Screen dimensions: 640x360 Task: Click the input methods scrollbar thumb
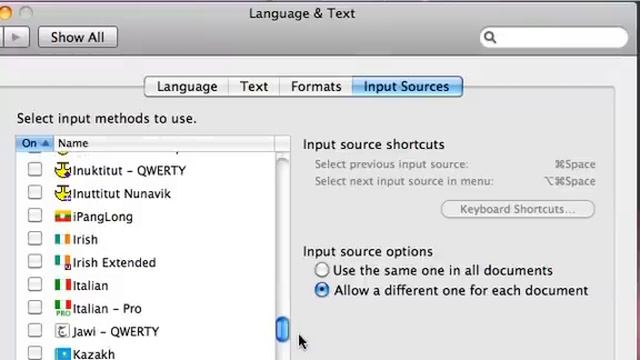pos(282,329)
